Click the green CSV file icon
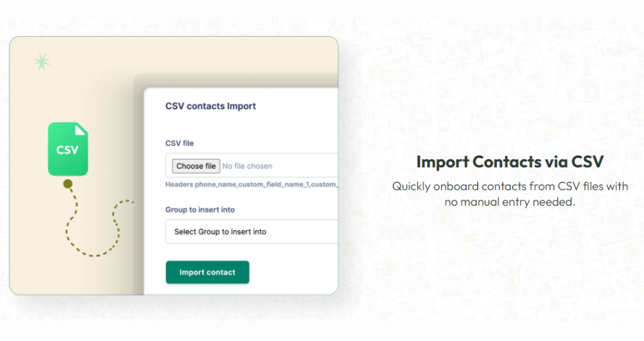This screenshot has height=341, width=644. (68, 148)
